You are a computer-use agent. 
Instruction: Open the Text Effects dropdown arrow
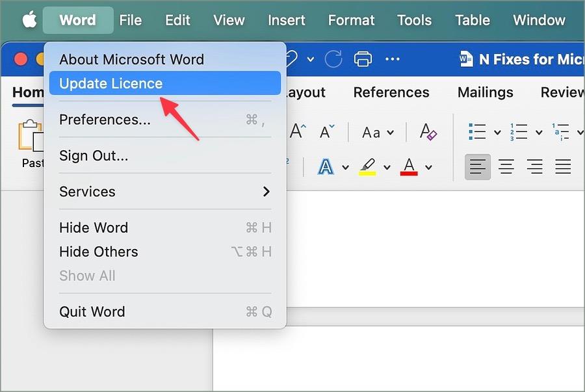tap(346, 167)
